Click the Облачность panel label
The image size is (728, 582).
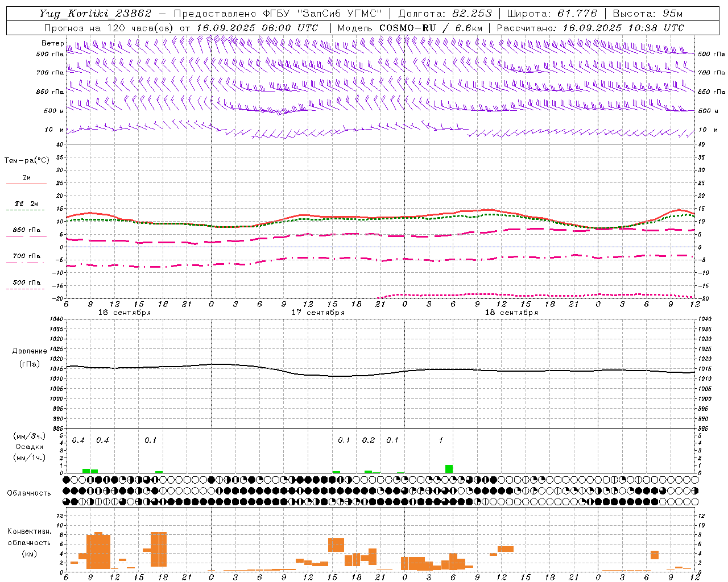(29, 493)
